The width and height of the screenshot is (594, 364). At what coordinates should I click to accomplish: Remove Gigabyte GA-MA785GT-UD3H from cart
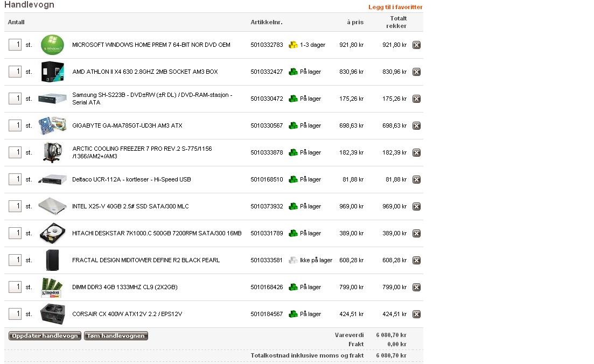click(x=416, y=125)
